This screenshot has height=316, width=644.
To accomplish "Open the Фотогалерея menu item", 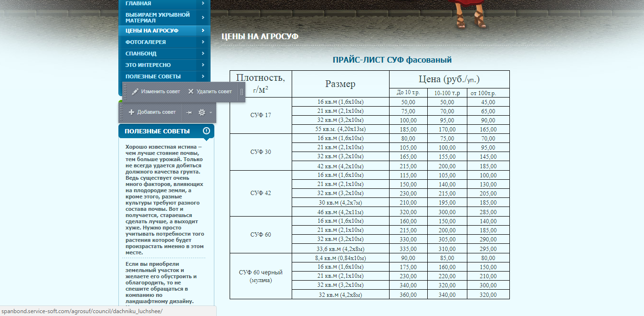I will [164, 42].
